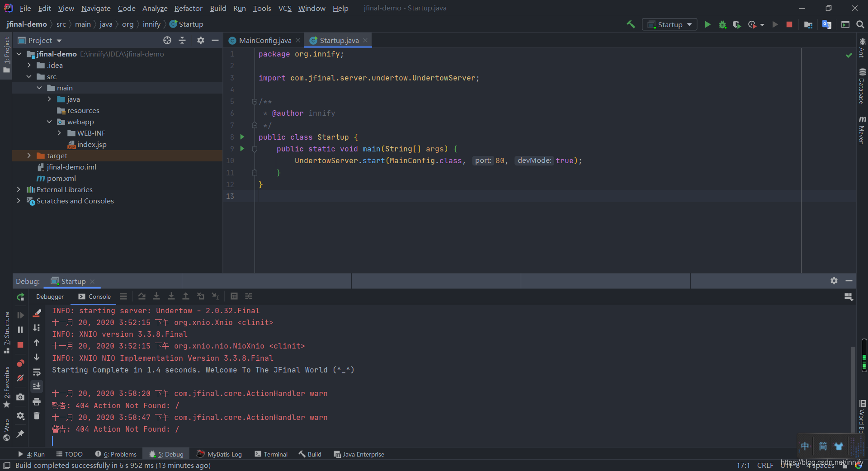This screenshot has width=868, height=471.
Task: Select the Console tab
Action: click(94, 297)
